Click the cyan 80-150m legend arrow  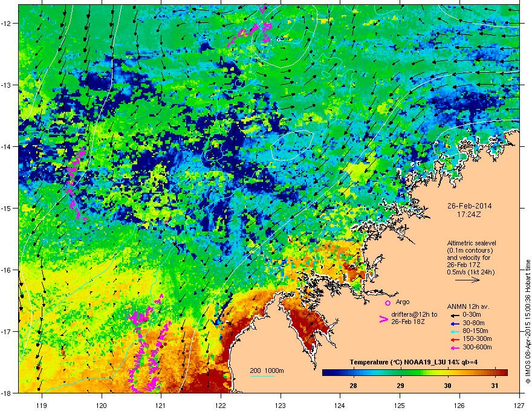point(454,331)
